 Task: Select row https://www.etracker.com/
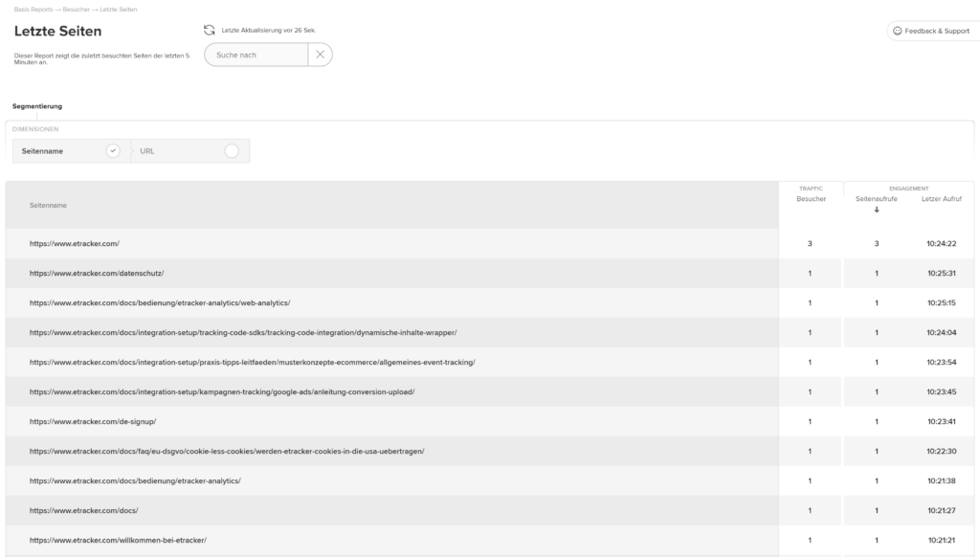pos(490,244)
